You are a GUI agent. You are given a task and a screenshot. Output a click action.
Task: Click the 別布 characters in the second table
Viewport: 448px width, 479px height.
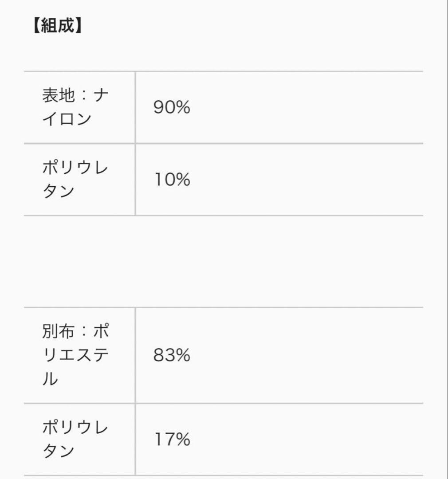coord(59,332)
